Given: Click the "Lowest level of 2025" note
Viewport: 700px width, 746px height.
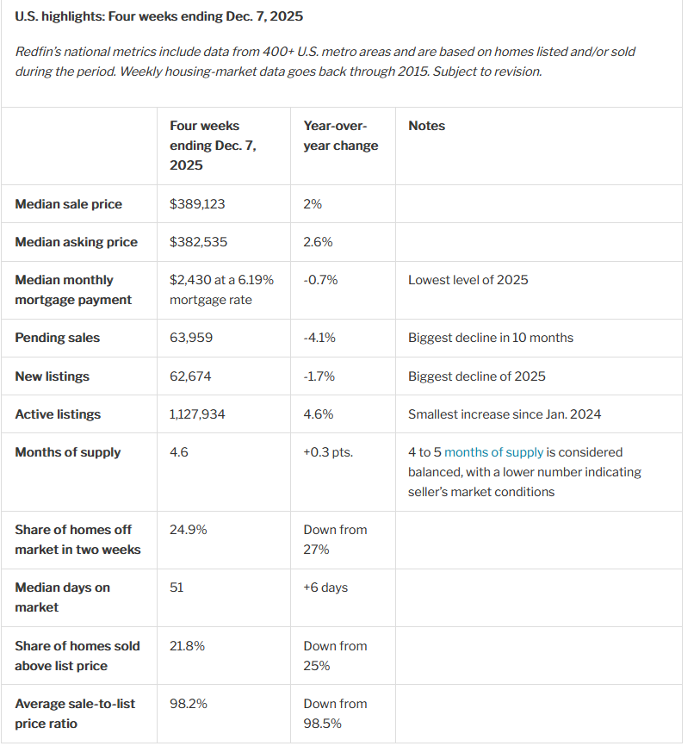Looking at the screenshot, I should [x=468, y=280].
